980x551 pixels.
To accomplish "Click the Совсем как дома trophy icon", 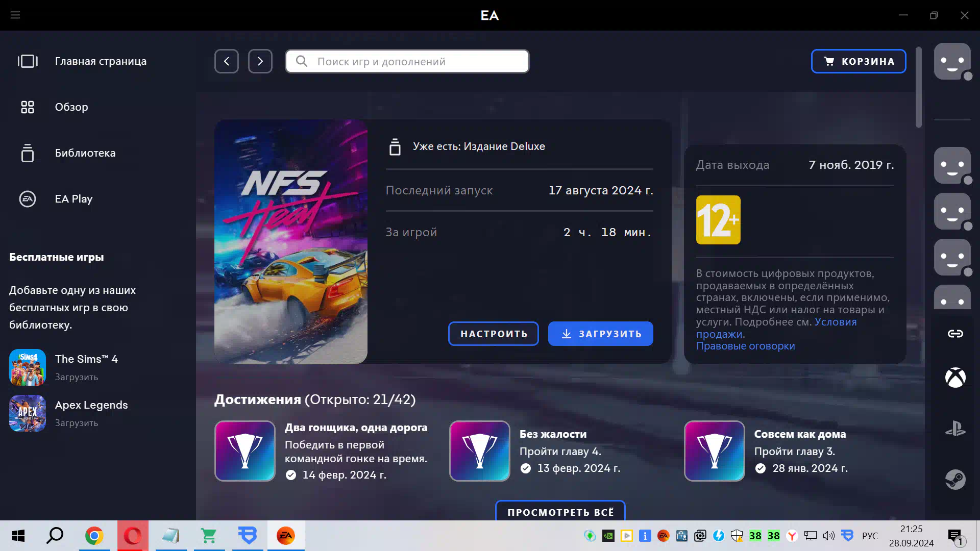I will 715,451.
